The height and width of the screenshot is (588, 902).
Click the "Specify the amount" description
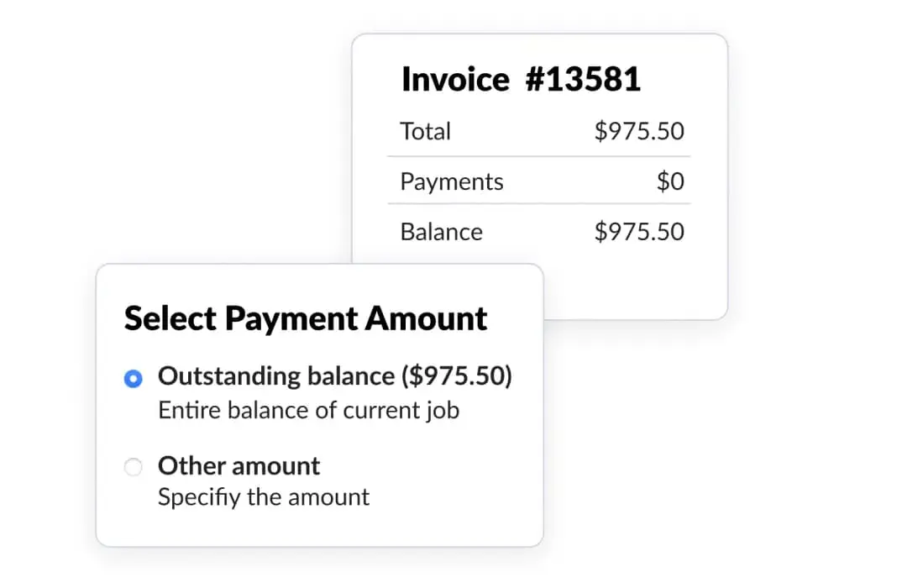pyautogui.click(x=264, y=496)
